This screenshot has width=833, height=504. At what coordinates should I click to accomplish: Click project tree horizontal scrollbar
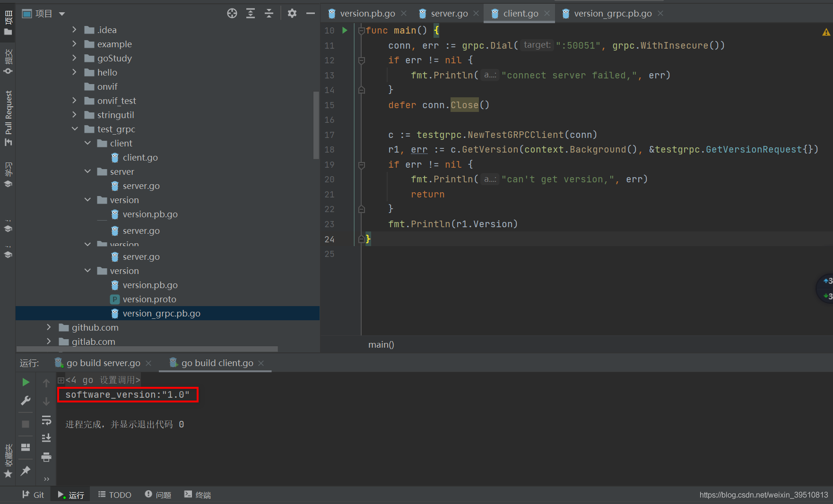point(147,349)
